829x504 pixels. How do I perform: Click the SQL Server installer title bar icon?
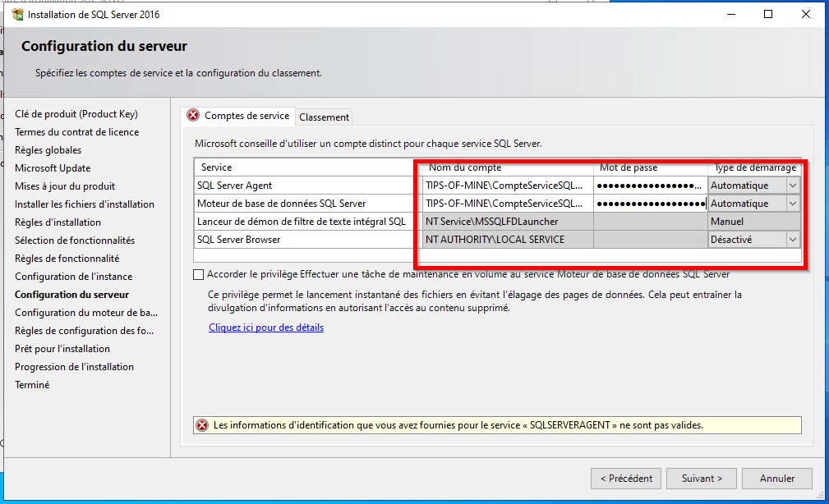(17, 14)
